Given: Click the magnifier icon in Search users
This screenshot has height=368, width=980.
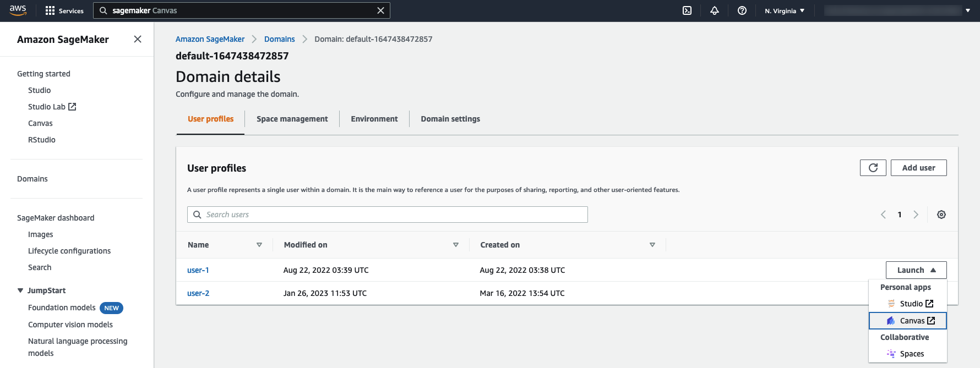Looking at the screenshot, I should 197,215.
